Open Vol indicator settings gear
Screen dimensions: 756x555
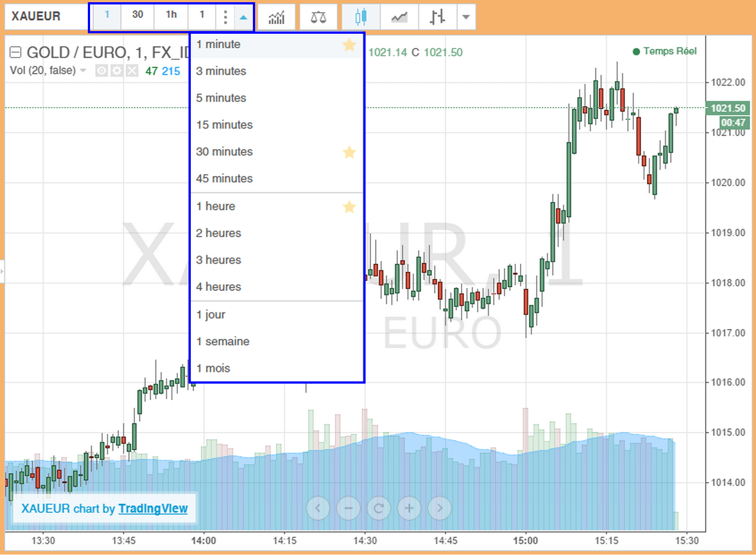tap(117, 71)
